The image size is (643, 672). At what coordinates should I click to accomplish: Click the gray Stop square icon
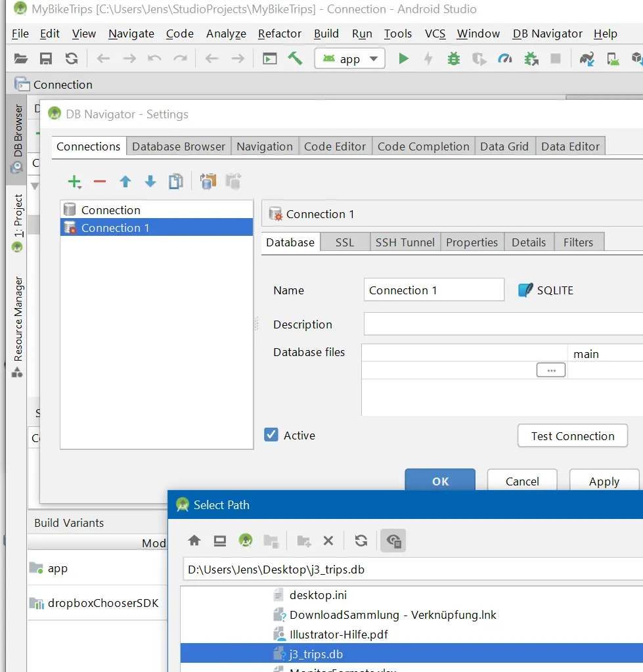point(556,58)
